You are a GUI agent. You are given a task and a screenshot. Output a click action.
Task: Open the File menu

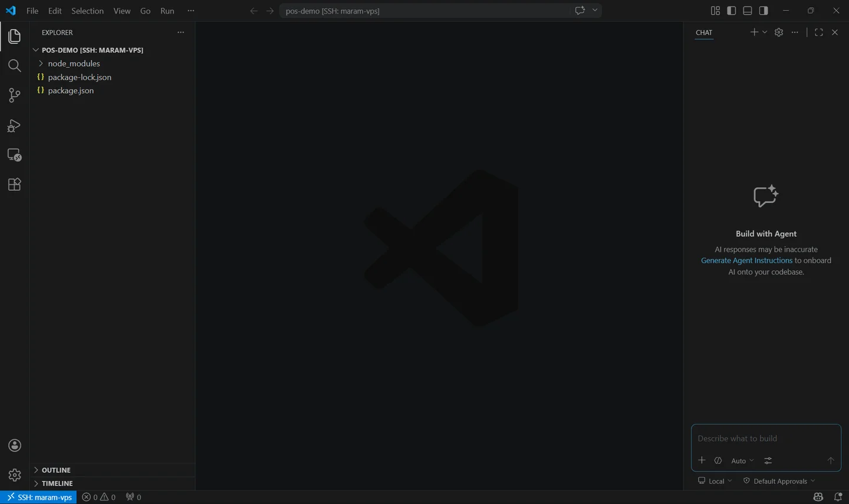(32, 11)
